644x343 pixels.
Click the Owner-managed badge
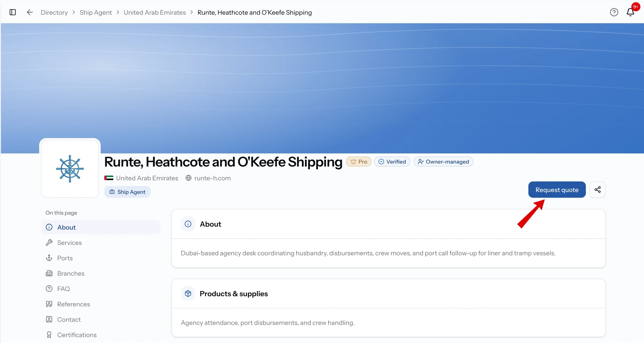pyautogui.click(x=443, y=162)
